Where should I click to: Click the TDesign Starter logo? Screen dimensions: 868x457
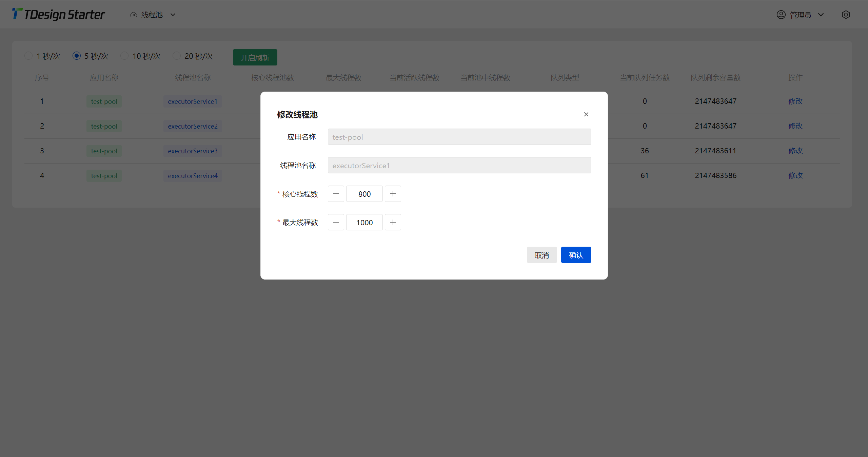click(x=58, y=15)
